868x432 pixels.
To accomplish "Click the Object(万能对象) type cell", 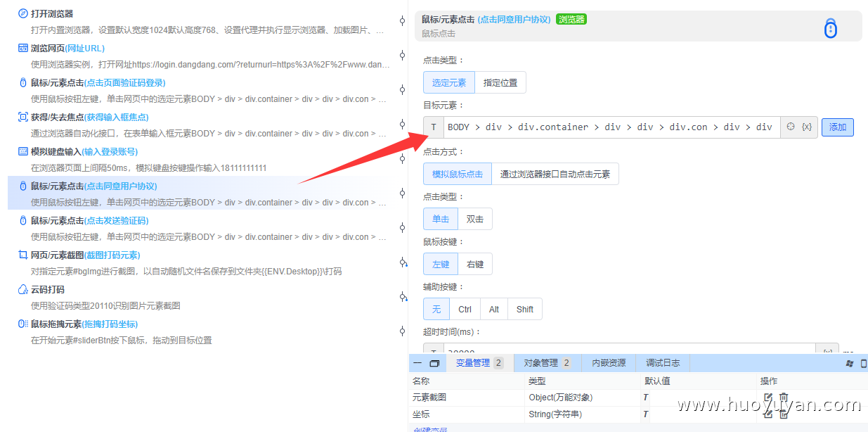I will [561, 398].
